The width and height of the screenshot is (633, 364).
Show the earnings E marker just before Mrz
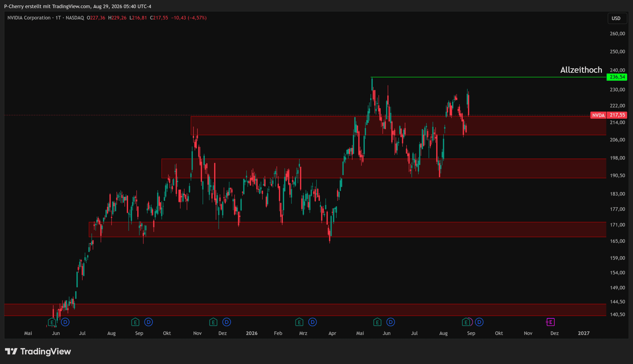point(299,322)
